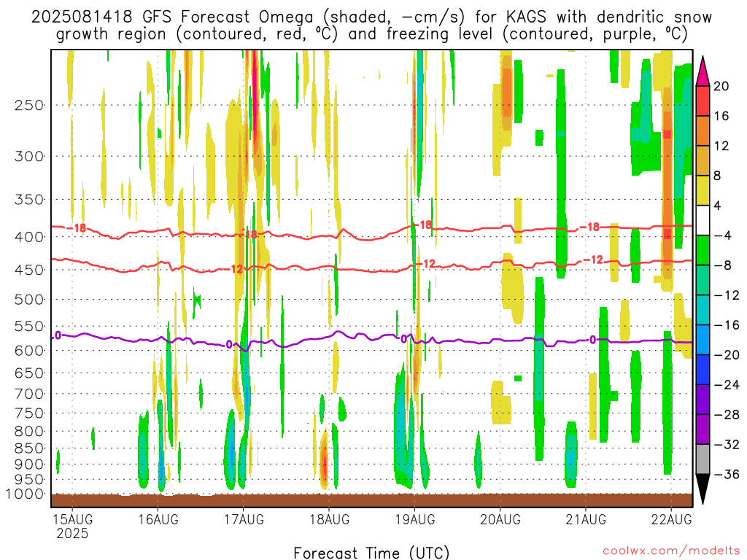This screenshot has height=560, width=747.
Task: Click the dark blue -24 to -20 colorbar swatch
Action: pos(703,370)
